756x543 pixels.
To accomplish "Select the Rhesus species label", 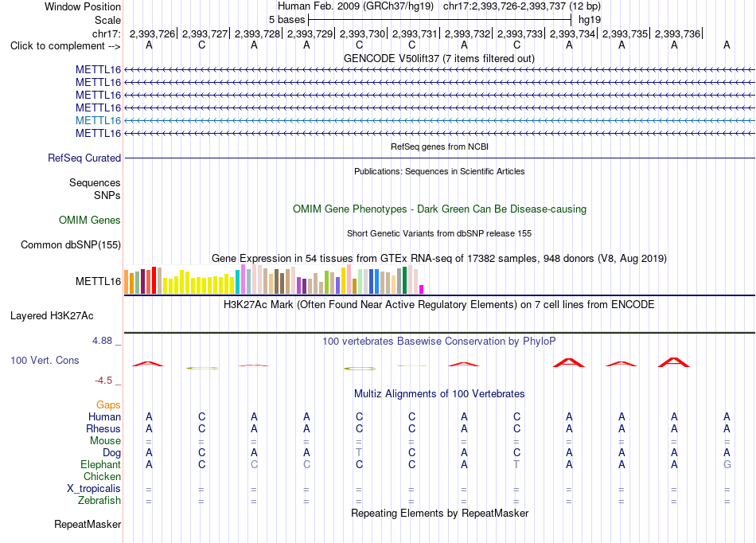I will [103, 428].
